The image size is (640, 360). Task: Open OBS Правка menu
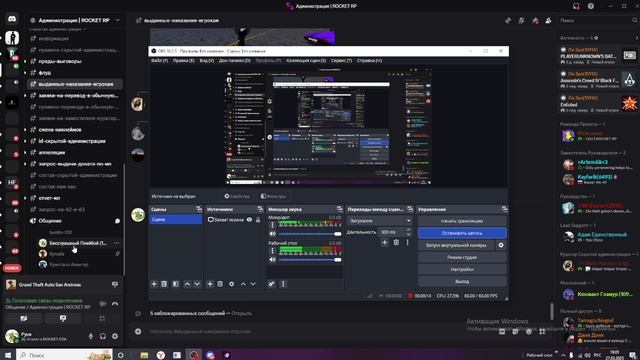coord(183,60)
